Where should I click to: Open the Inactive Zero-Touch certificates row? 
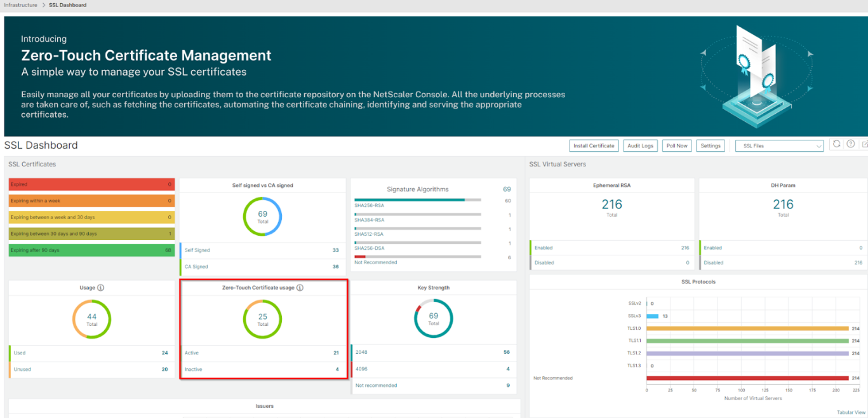(x=262, y=369)
